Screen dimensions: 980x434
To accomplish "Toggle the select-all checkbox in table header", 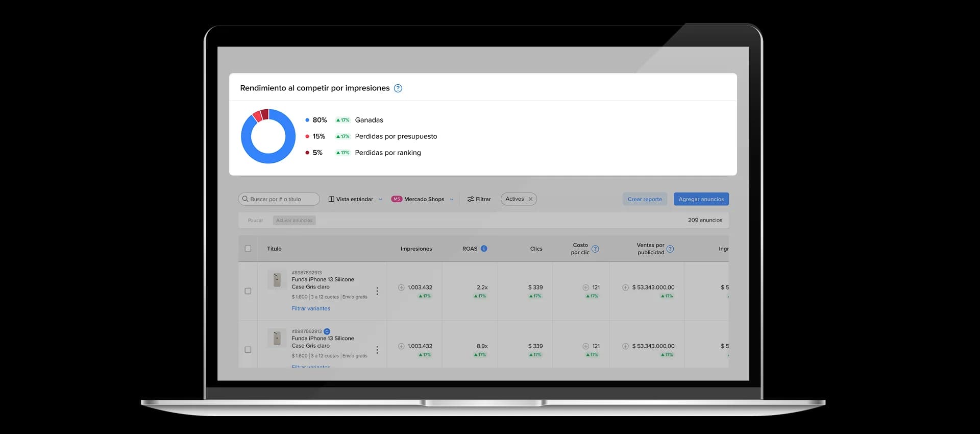I will pyautogui.click(x=248, y=249).
